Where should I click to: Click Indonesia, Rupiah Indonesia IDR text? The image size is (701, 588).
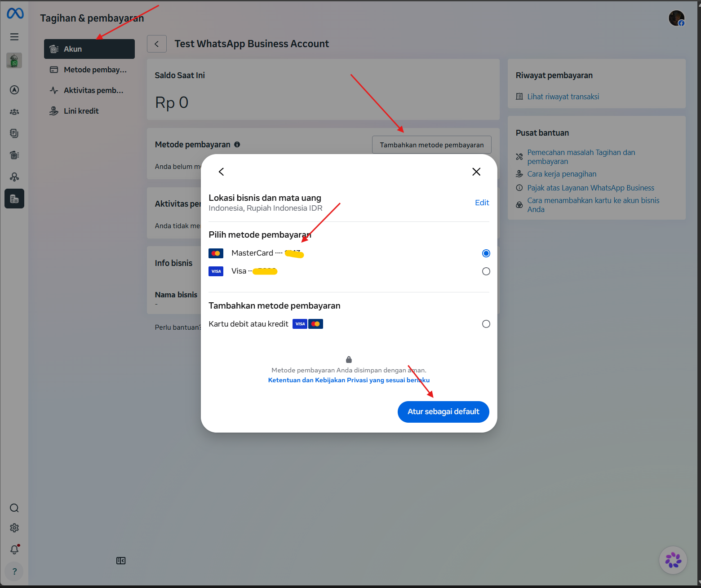(266, 208)
